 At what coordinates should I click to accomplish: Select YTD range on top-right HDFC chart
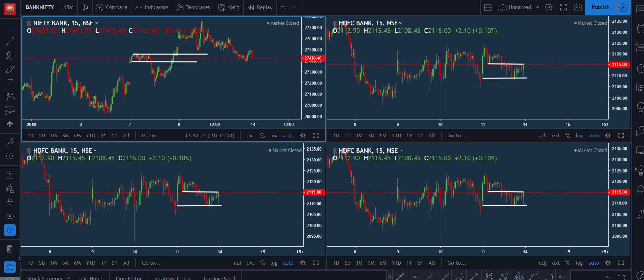pyautogui.click(x=396, y=136)
